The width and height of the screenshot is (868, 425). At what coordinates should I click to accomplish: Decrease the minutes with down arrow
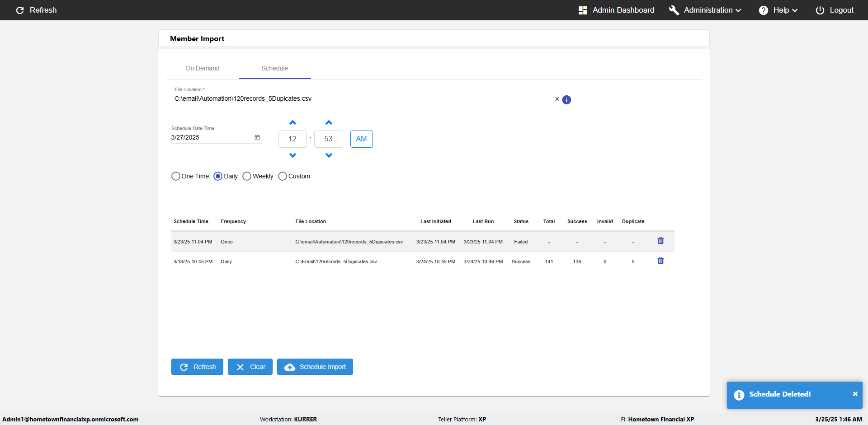click(329, 155)
